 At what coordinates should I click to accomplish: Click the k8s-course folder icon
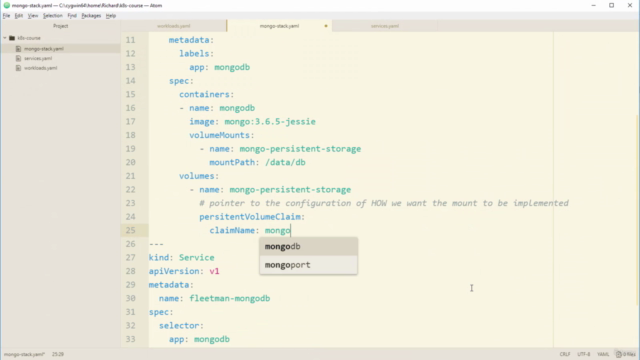coord(12,38)
